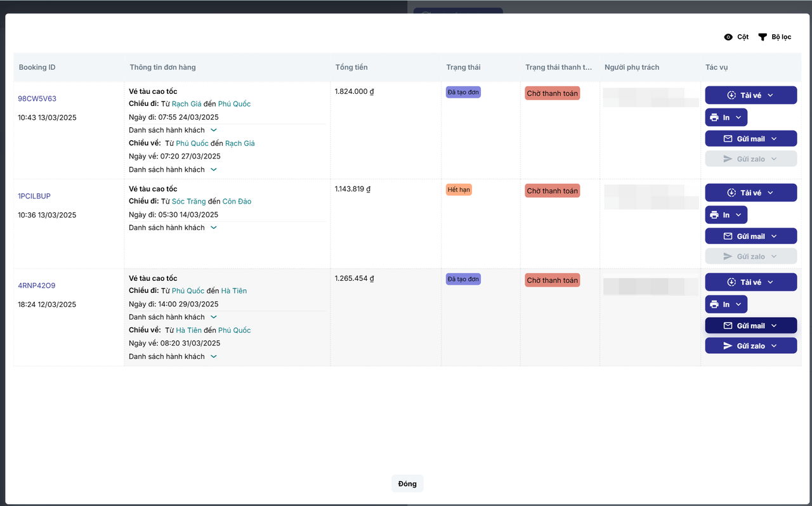Viewport: 812px width, 506px height.
Task: Open the Bộ lọc filter panel
Action: point(775,37)
